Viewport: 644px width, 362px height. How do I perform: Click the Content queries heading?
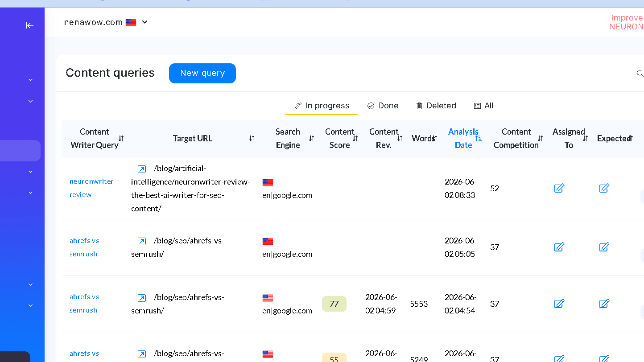[x=110, y=73]
